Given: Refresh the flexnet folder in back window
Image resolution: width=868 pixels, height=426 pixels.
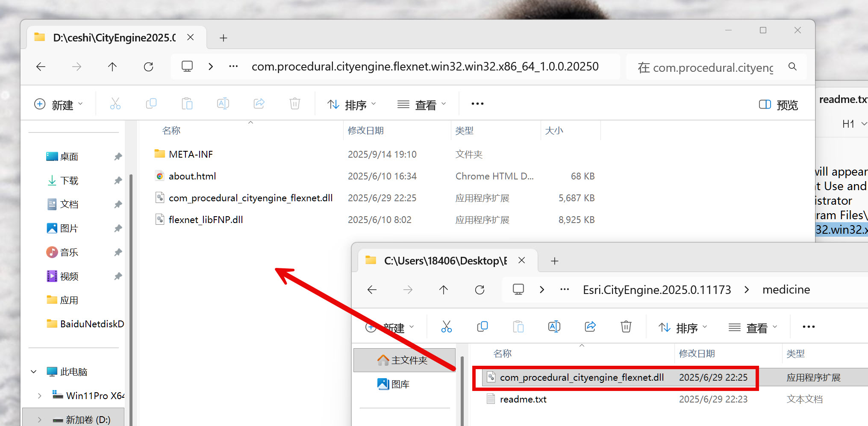Looking at the screenshot, I should point(148,67).
